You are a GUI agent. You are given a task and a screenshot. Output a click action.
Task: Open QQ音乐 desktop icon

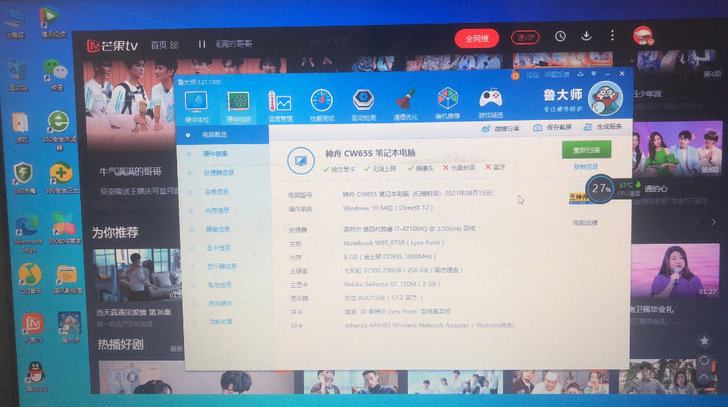click(x=30, y=275)
